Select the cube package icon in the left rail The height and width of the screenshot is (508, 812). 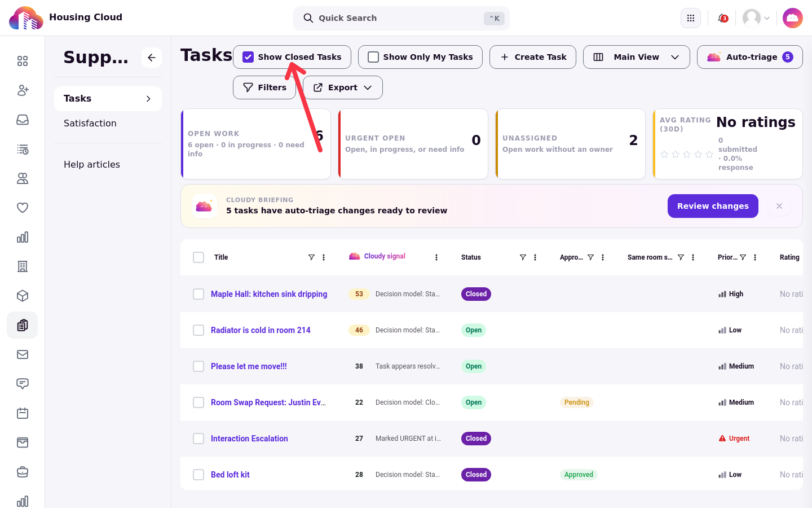23,296
